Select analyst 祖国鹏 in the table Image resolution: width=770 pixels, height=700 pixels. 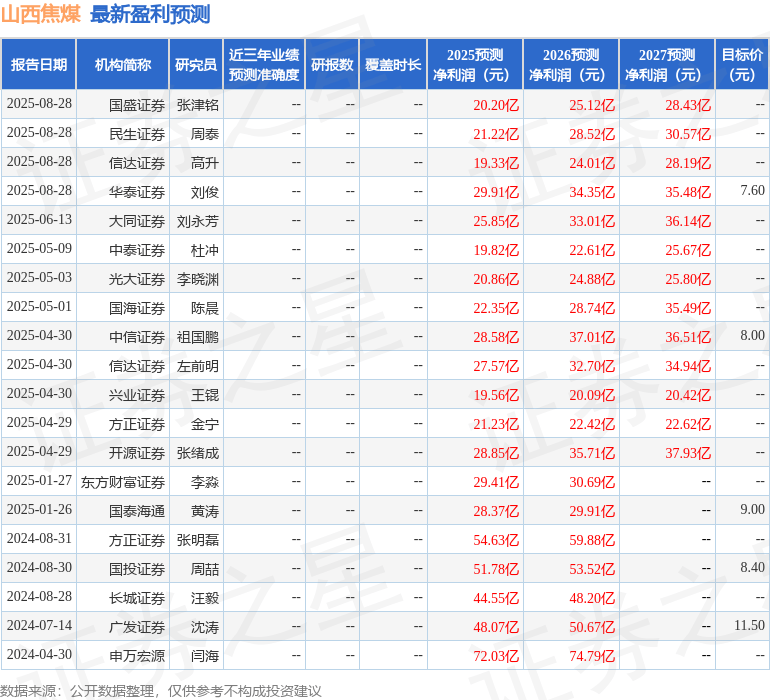point(197,336)
